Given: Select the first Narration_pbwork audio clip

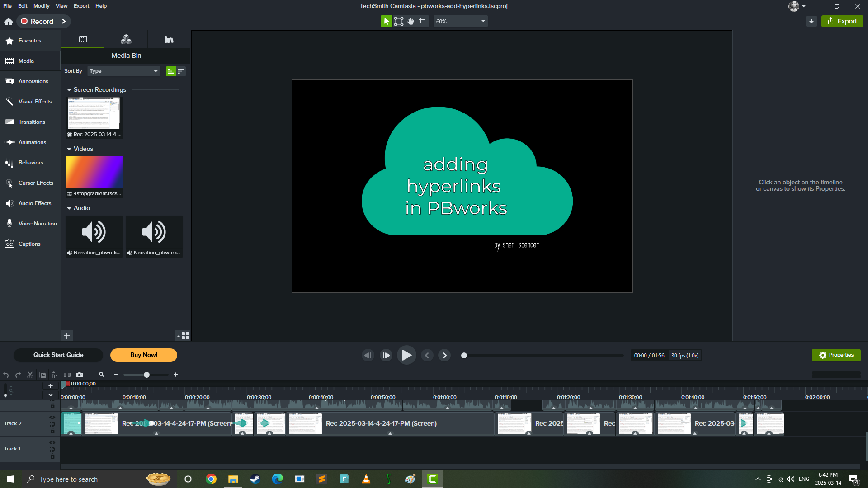Looking at the screenshot, I should 94,236.
